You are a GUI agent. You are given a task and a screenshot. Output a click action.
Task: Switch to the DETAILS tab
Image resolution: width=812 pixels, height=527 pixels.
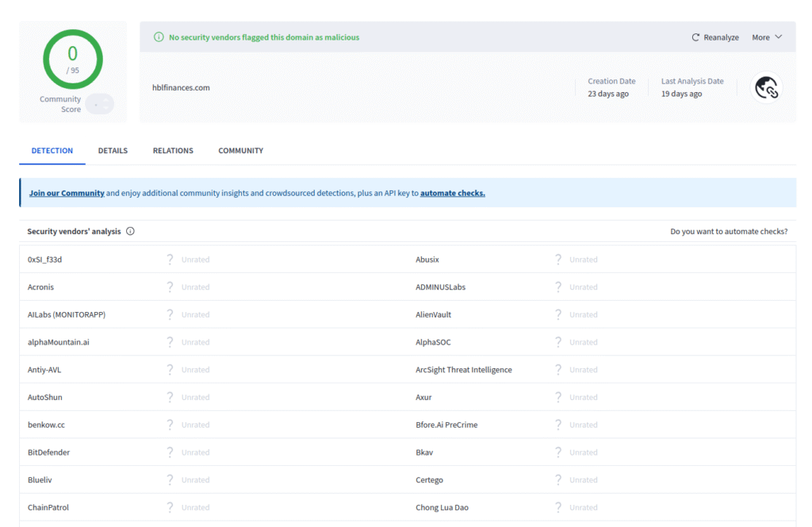pos(113,150)
